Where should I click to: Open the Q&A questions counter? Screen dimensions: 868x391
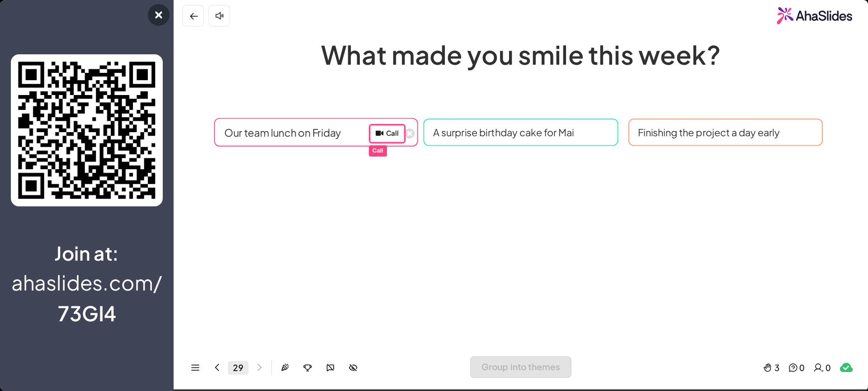[797, 368]
